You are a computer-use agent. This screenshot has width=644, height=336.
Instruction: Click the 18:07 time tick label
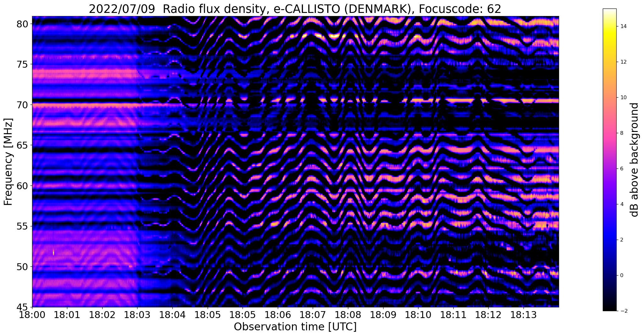point(313,315)
